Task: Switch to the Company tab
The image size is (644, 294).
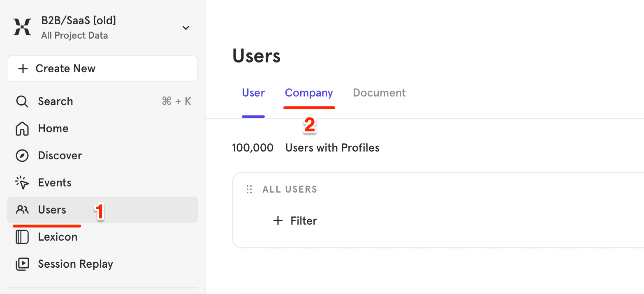Action: (309, 93)
